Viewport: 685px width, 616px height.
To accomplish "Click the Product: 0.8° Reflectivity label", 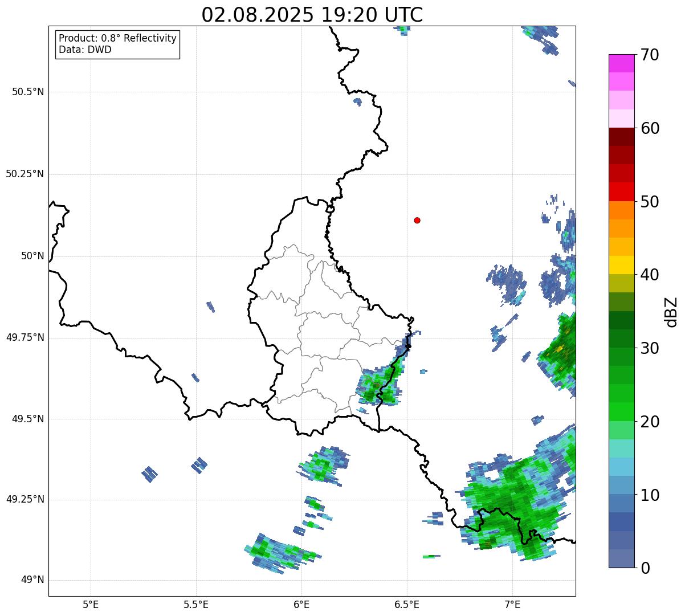I will pyautogui.click(x=118, y=38).
